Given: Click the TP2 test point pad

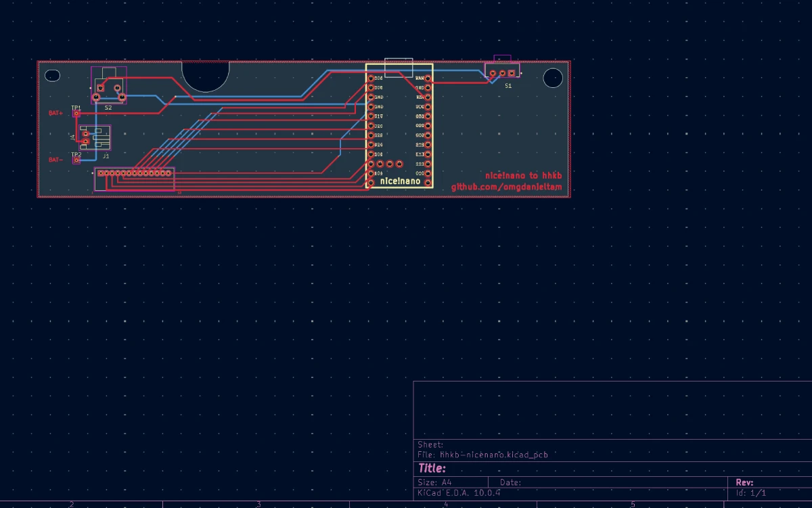Looking at the screenshot, I should pyautogui.click(x=76, y=160).
